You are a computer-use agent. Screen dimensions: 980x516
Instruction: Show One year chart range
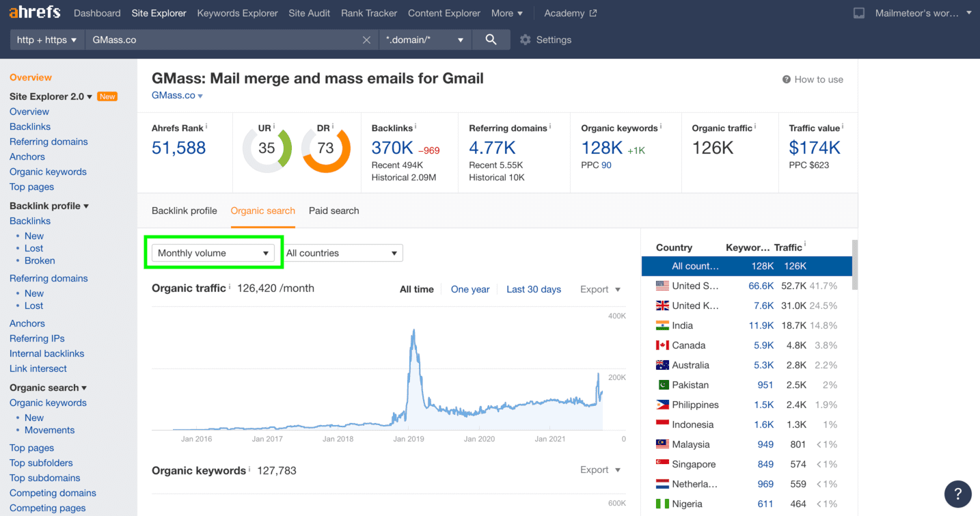[470, 289]
